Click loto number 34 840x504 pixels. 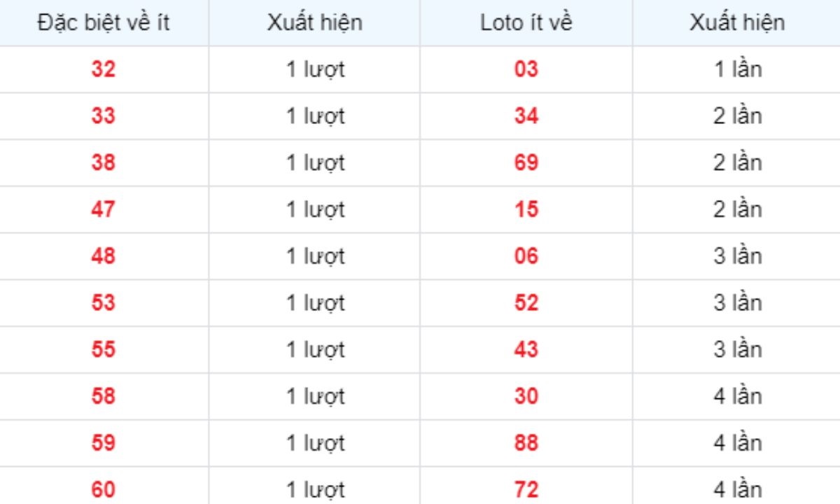coord(526,116)
